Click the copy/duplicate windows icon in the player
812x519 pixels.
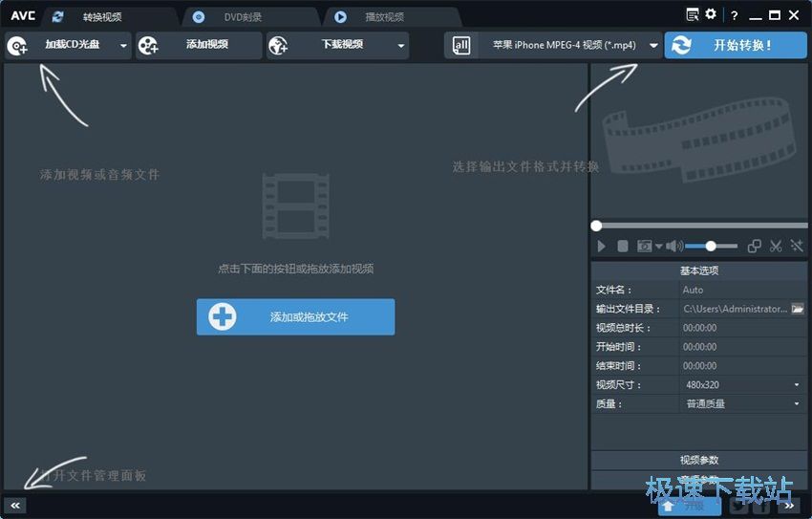tap(755, 246)
